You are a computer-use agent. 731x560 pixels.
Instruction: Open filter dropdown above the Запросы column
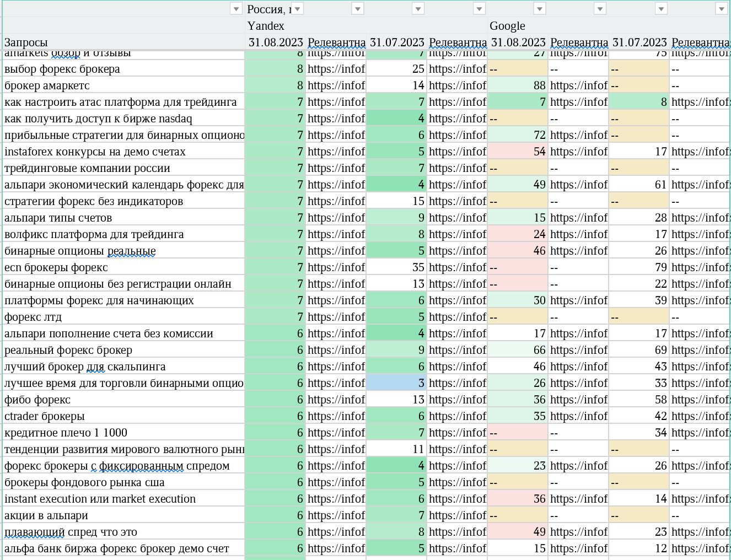236,8
